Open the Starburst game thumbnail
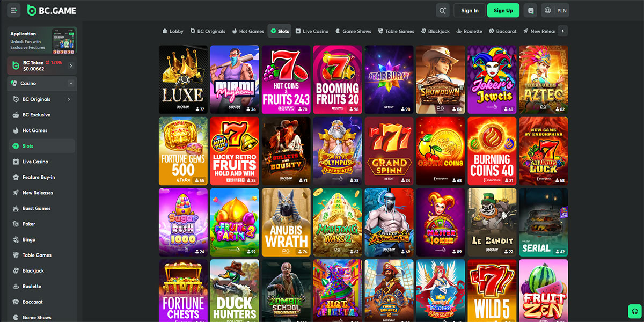 pyautogui.click(x=389, y=79)
